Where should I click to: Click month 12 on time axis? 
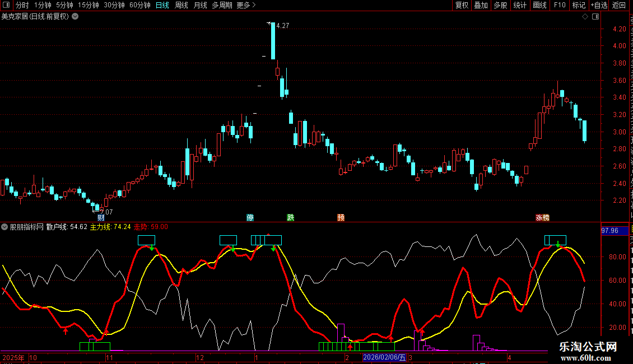coord(200,357)
